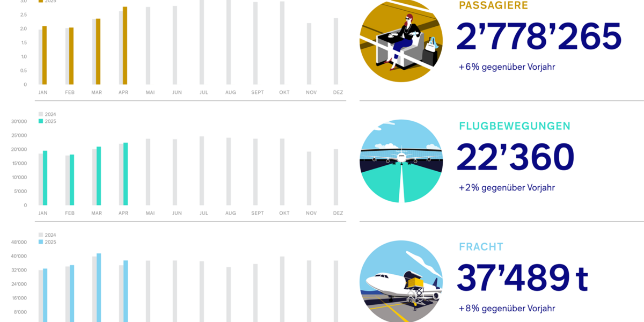The width and height of the screenshot is (644, 322).
Task: Click the 2'778'265 passenger figure
Action: (539, 36)
